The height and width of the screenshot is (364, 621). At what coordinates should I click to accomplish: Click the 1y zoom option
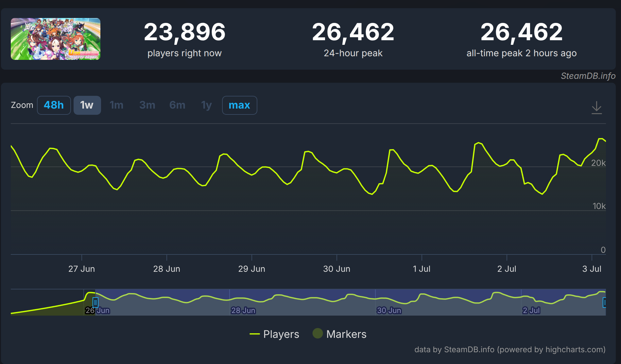tap(206, 105)
